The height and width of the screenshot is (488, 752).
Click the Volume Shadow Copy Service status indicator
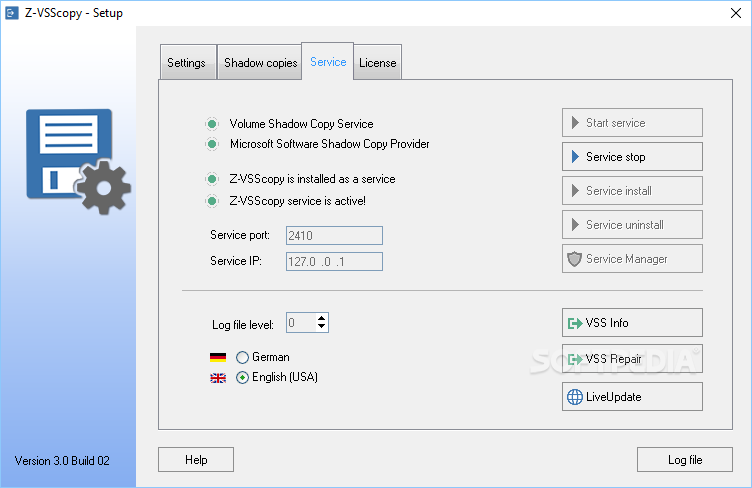[x=212, y=124]
